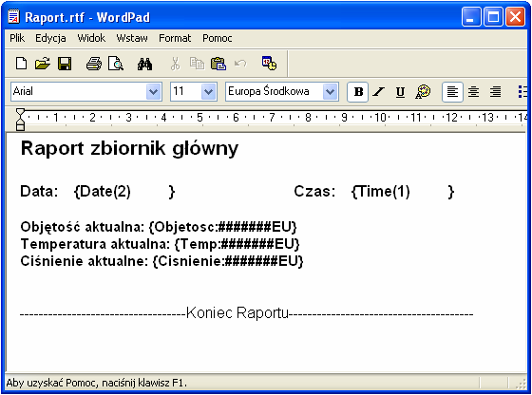Minimize the WordPad window
Viewport: 532px width, 395px height.
(471, 16)
